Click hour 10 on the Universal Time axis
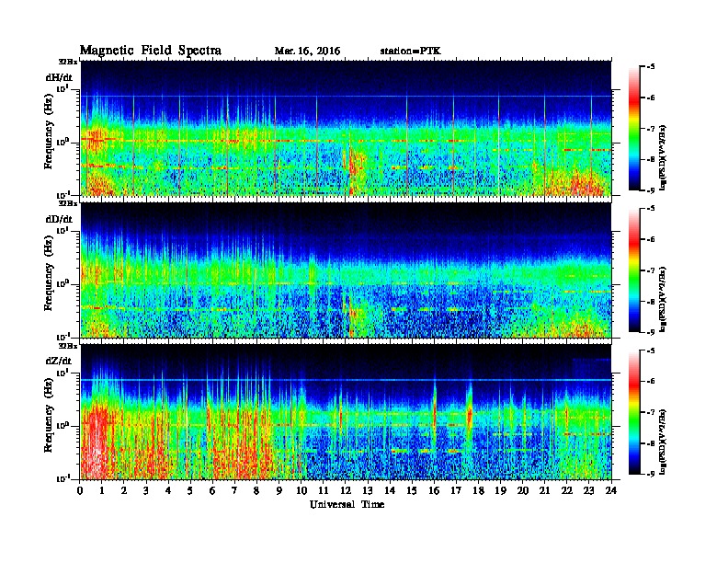 tap(301, 491)
